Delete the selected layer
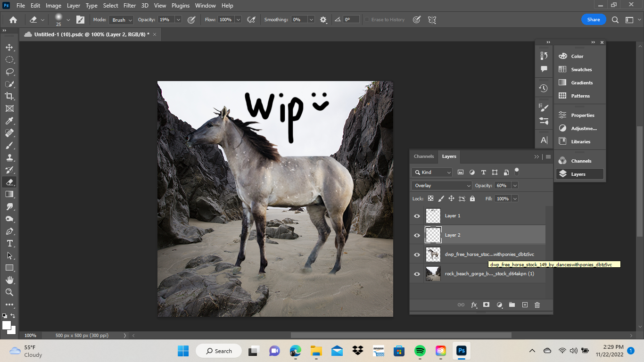The width and height of the screenshot is (644, 362). 537,305
